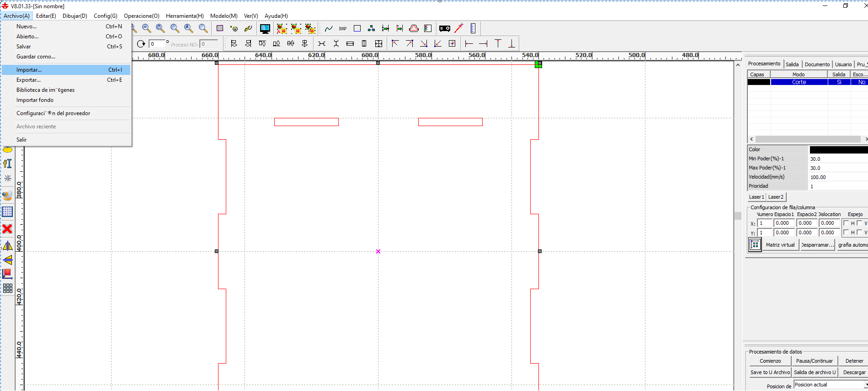Click the zoom out magnifier icon
This screenshot has height=391, width=868.
[x=146, y=28]
